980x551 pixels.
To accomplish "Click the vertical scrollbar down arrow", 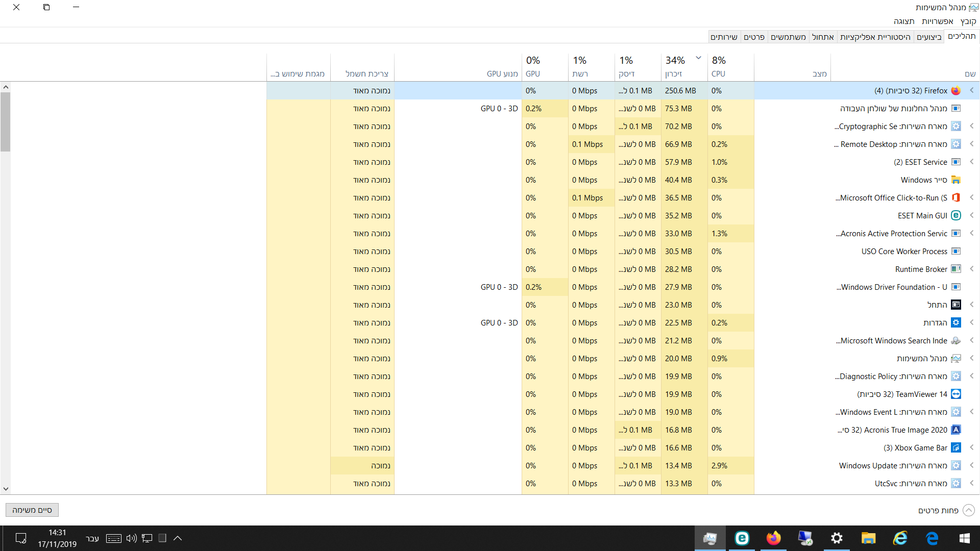I will tap(6, 489).
